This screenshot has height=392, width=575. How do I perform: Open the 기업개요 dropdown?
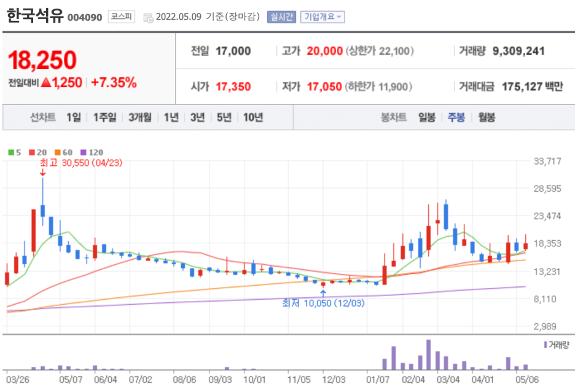coord(323,17)
